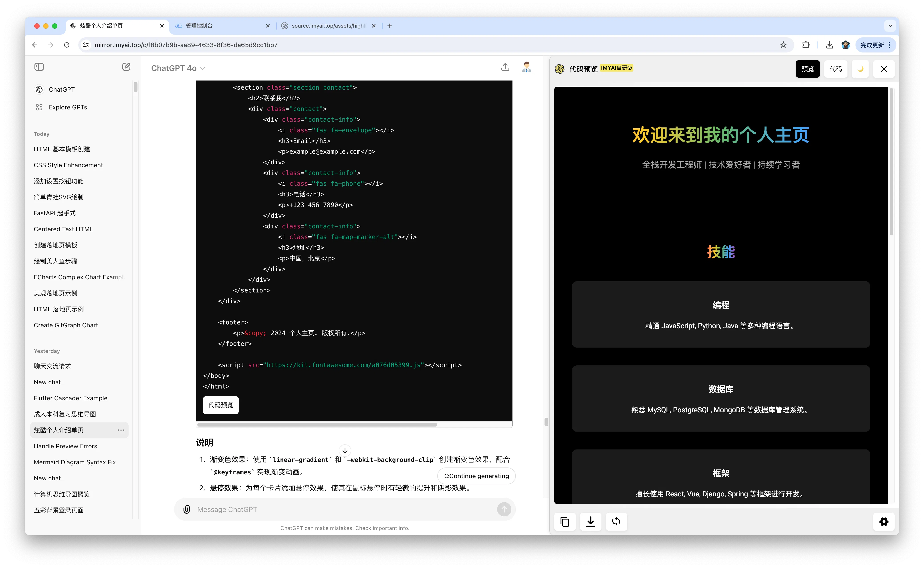This screenshot has height=568, width=924.
Task: Open options for 炫酷个人介绍单页 chat
Action: [x=121, y=430]
